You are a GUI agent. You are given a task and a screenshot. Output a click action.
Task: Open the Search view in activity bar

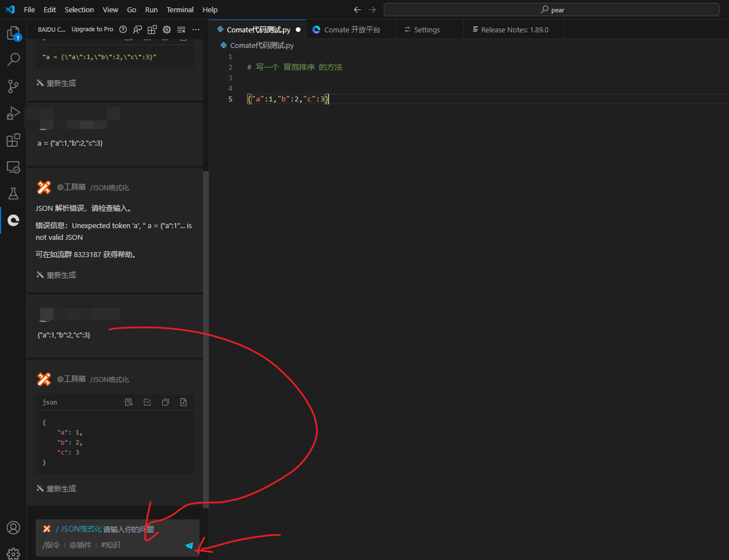pyautogui.click(x=13, y=59)
